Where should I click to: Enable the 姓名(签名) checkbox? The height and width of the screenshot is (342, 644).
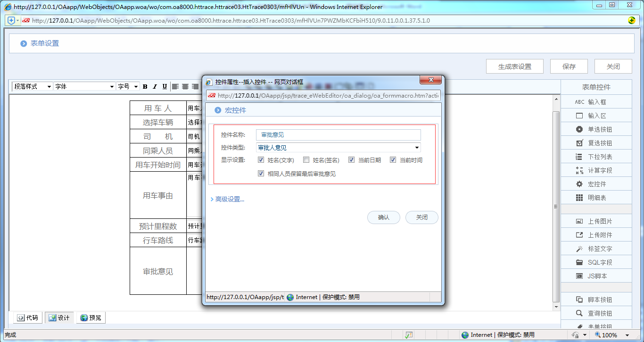pos(306,160)
